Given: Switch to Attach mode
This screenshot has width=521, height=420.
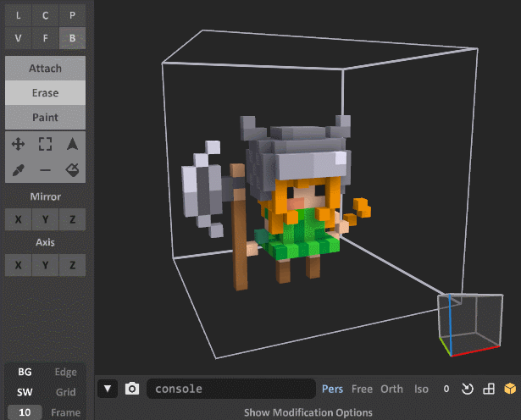Looking at the screenshot, I should pyautogui.click(x=45, y=68).
